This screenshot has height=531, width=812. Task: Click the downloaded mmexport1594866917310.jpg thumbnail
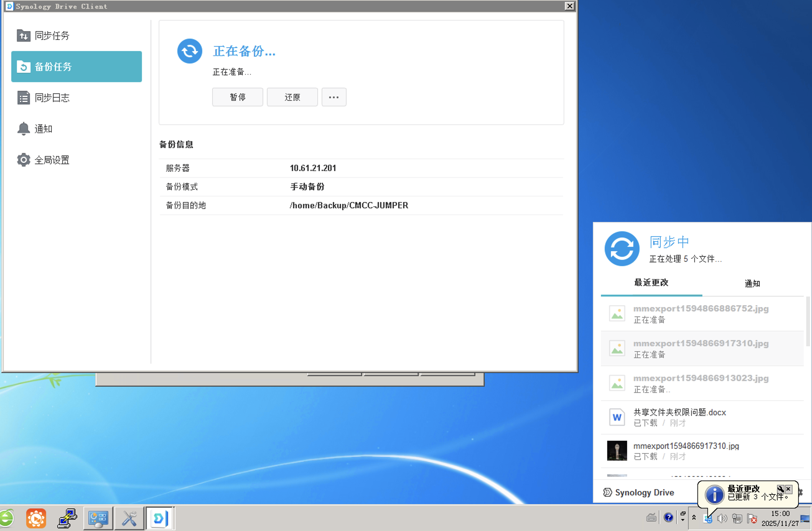tap(617, 450)
